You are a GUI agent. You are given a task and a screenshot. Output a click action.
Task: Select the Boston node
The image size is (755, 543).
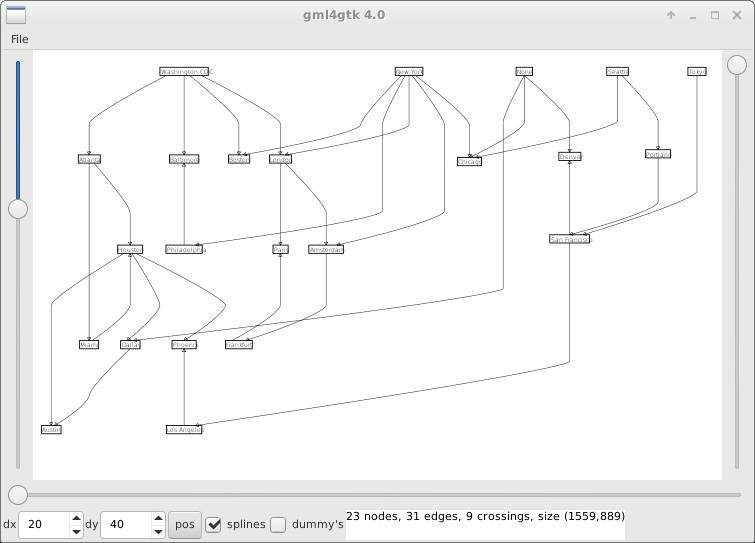point(239,159)
